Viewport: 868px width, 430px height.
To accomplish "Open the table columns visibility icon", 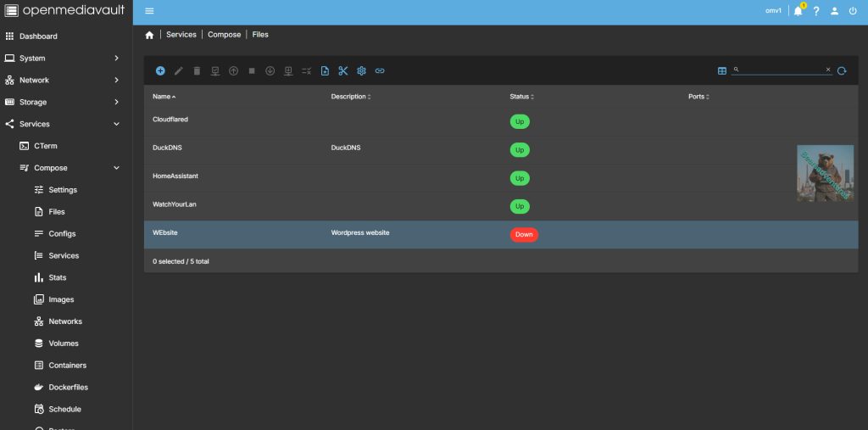I will [722, 70].
